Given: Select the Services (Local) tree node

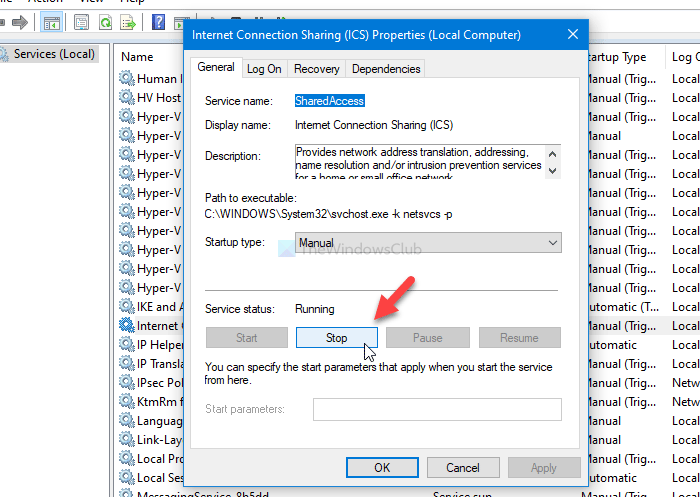Looking at the screenshot, I should [53, 53].
